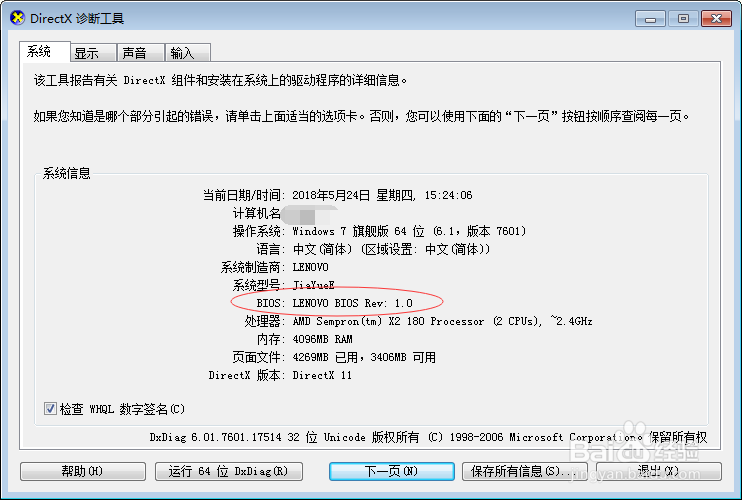The height and width of the screenshot is (500, 742).
Task: Launch 运行 64 位 DxDiag button
Action: 229,471
